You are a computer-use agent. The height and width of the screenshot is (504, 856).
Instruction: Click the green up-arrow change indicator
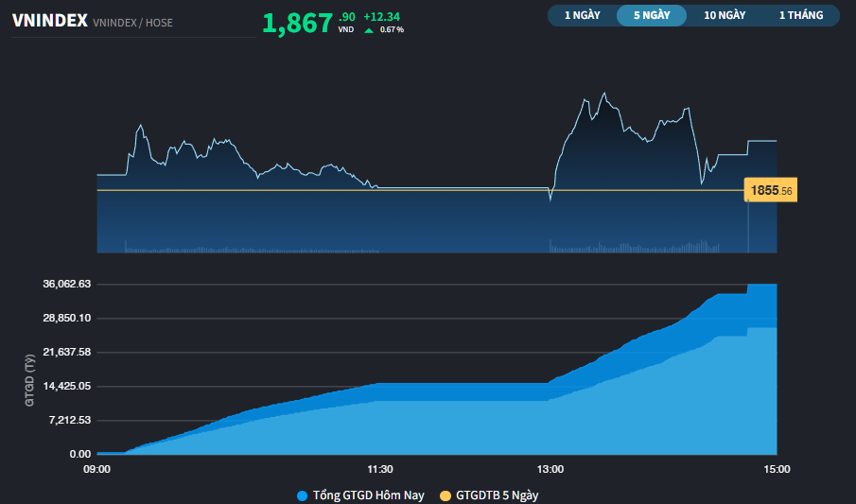coord(369,30)
